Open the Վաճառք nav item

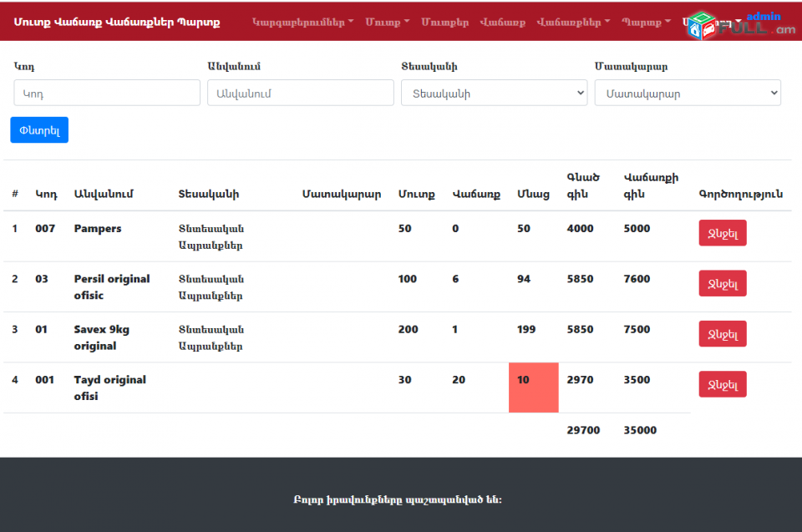point(502,22)
